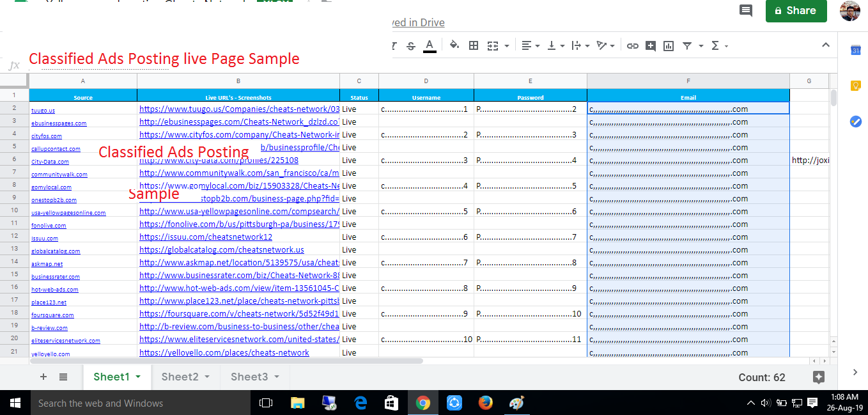Open the Google Keep sidebar panel
The width and height of the screenshot is (868, 415).
point(855,85)
